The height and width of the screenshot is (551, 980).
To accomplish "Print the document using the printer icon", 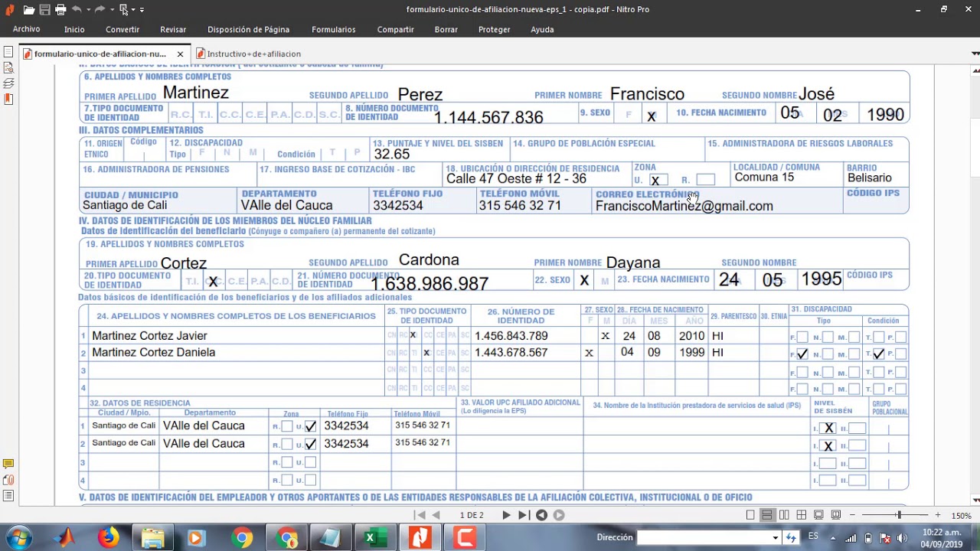I will coord(60,10).
